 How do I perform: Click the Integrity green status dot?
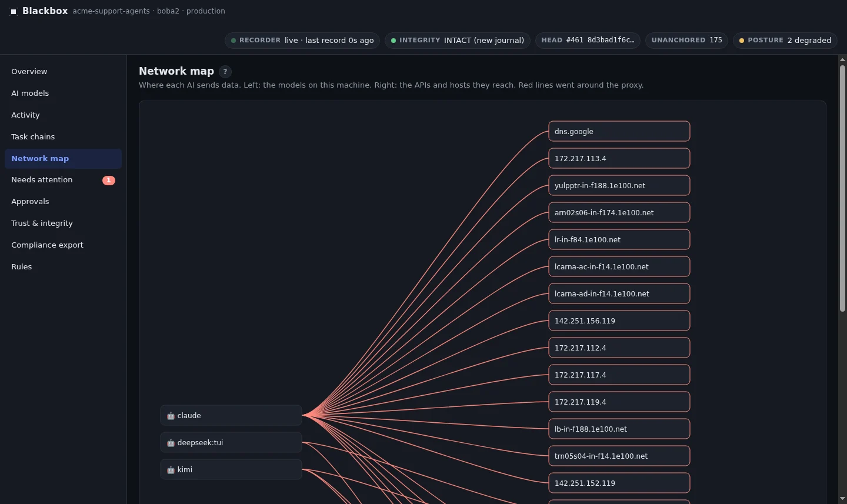coord(394,41)
